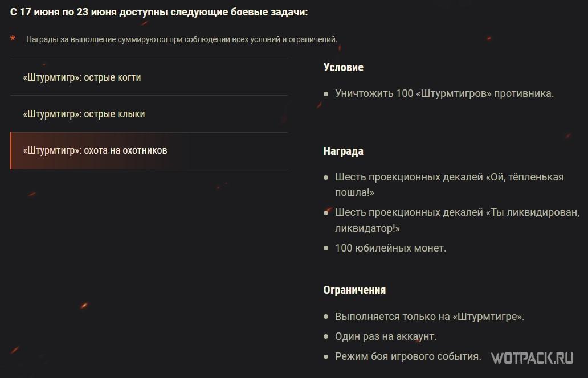Click the «Выполняется только на Штурмтигре» restriction text
The height and width of the screenshot is (378, 588).
pyautogui.click(x=430, y=316)
